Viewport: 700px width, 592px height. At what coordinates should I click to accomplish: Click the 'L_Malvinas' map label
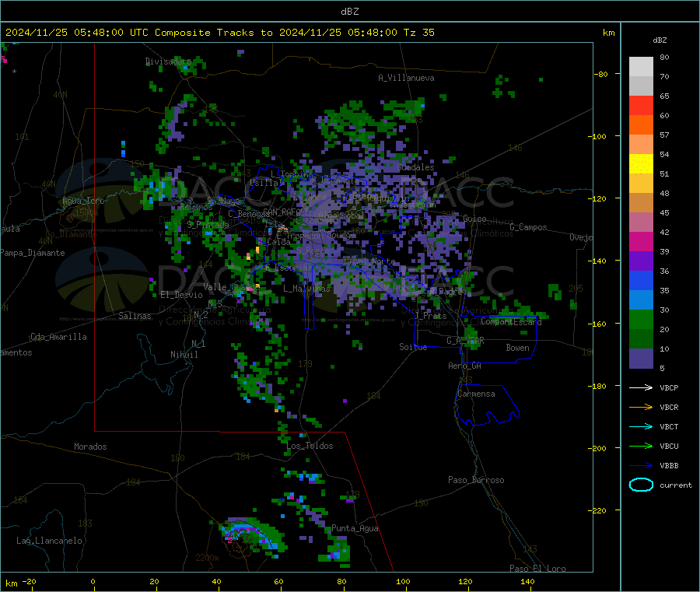point(306,289)
